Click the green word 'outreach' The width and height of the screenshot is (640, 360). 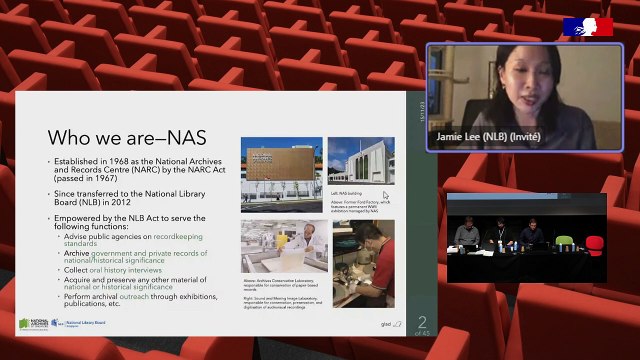point(134,296)
